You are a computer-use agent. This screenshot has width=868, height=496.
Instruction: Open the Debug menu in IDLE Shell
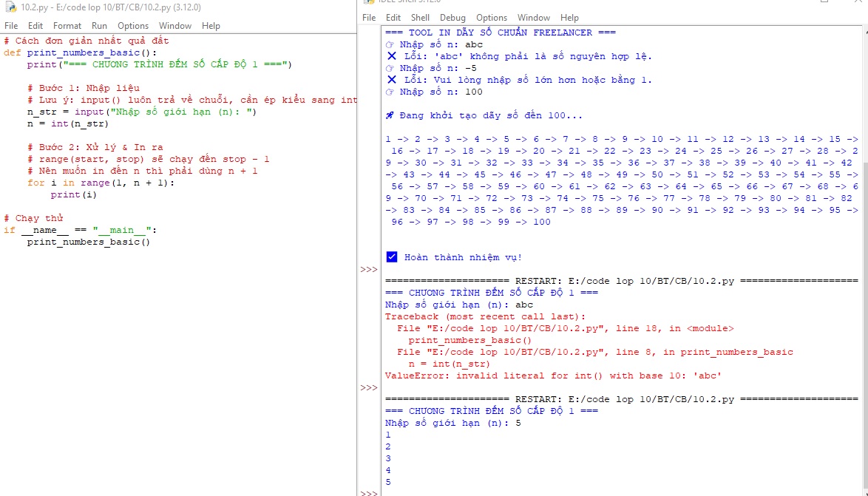click(453, 17)
